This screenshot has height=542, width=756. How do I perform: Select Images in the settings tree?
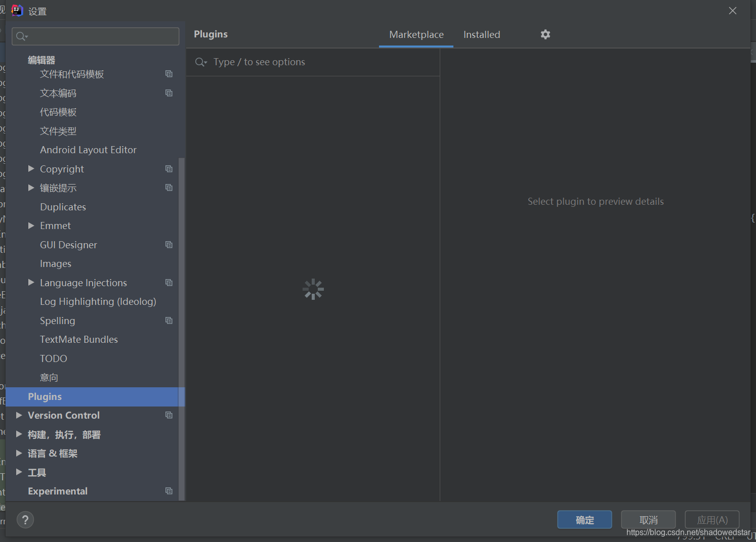point(56,263)
